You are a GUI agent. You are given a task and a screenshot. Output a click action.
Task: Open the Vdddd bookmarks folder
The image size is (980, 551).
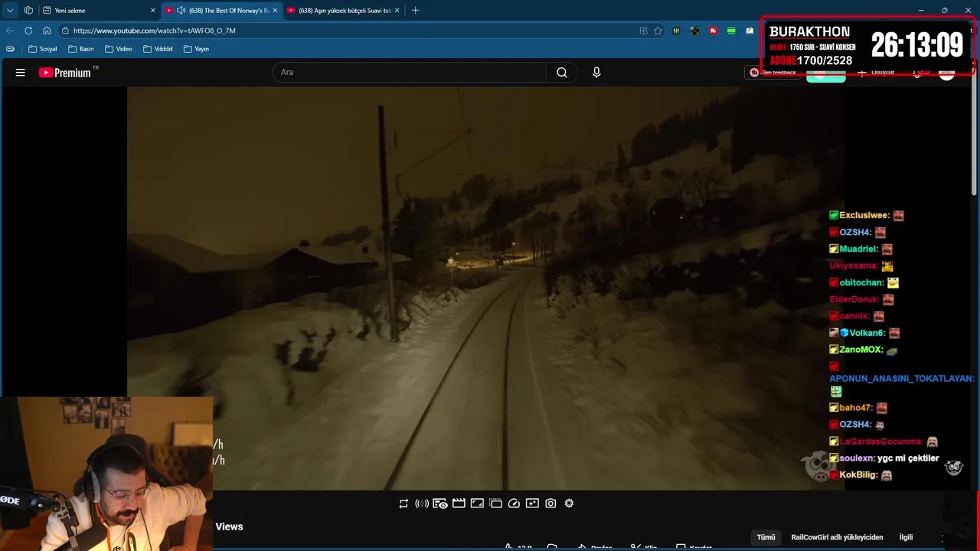[x=158, y=49]
